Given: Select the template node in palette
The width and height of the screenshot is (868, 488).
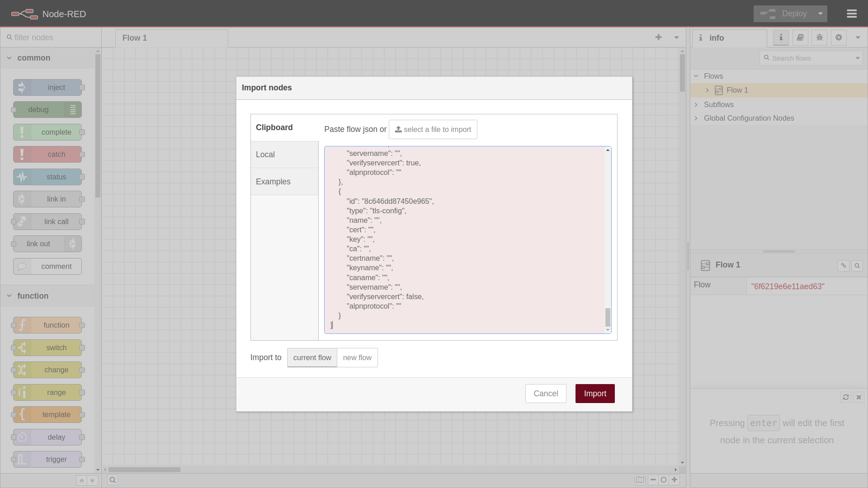Looking at the screenshot, I should [47, 415].
